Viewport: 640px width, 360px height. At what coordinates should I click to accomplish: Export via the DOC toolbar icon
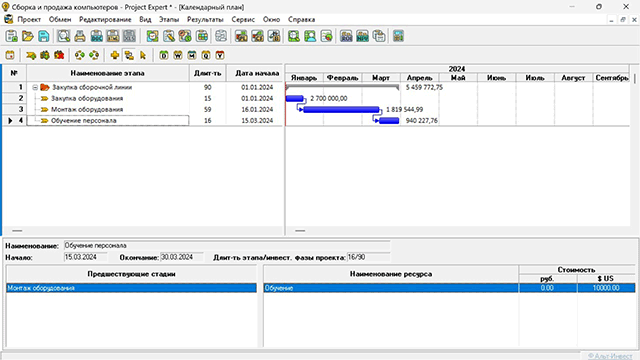(96, 36)
